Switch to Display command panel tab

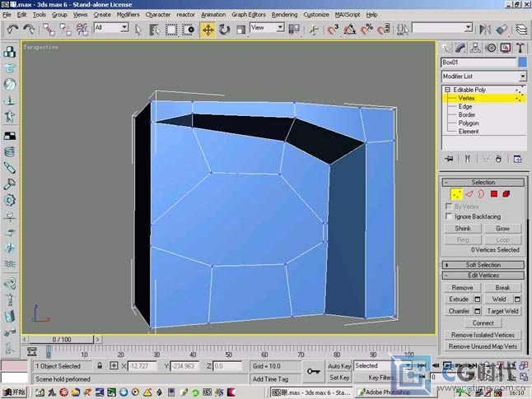click(x=506, y=49)
